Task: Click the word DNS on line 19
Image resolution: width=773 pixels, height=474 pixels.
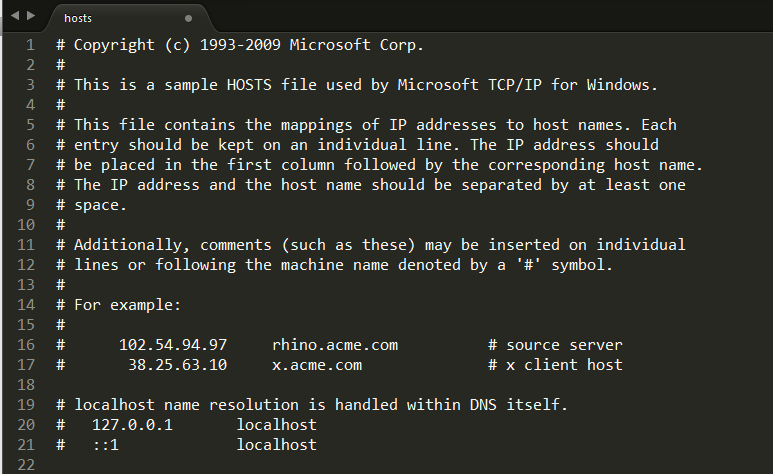Action: coord(483,405)
